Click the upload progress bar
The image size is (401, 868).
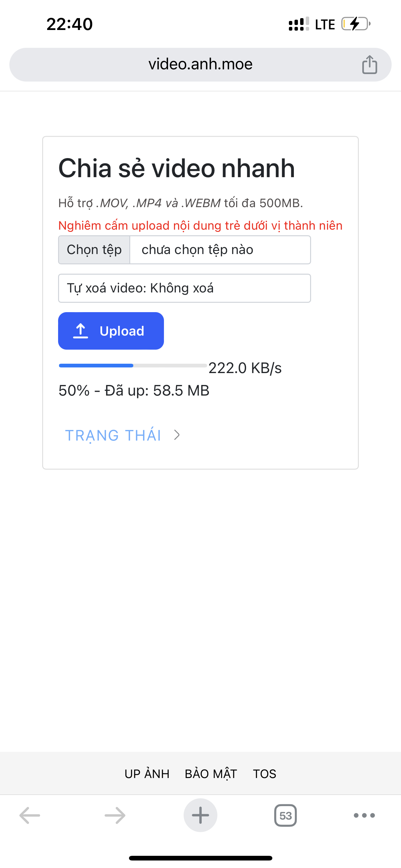click(133, 366)
